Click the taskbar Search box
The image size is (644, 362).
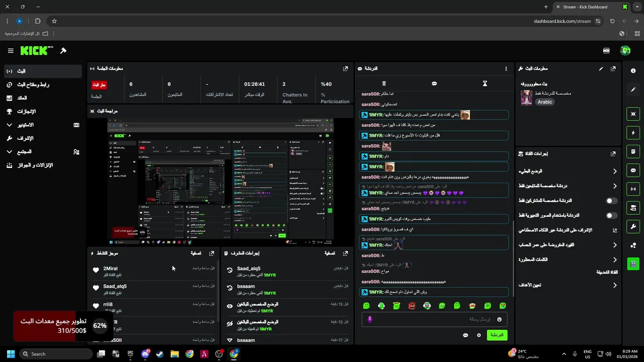click(56, 354)
